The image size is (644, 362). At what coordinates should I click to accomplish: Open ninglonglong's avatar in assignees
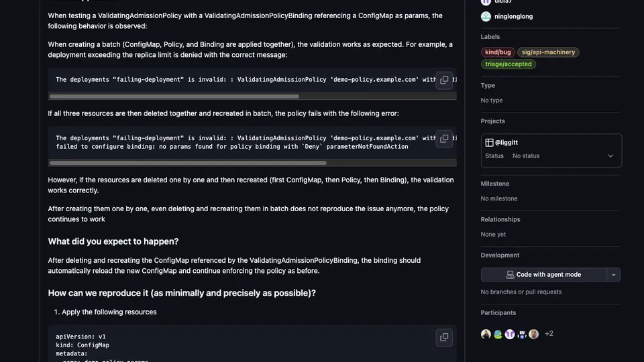click(x=486, y=16)
